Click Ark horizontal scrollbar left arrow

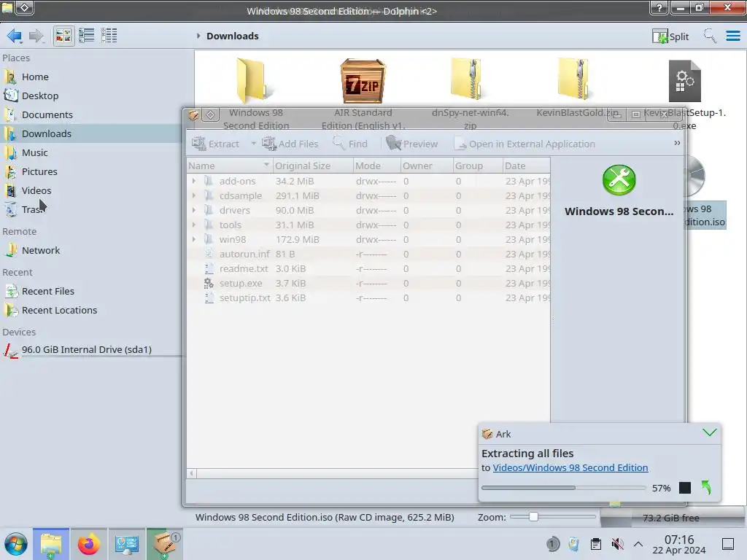tap(192, 473)
